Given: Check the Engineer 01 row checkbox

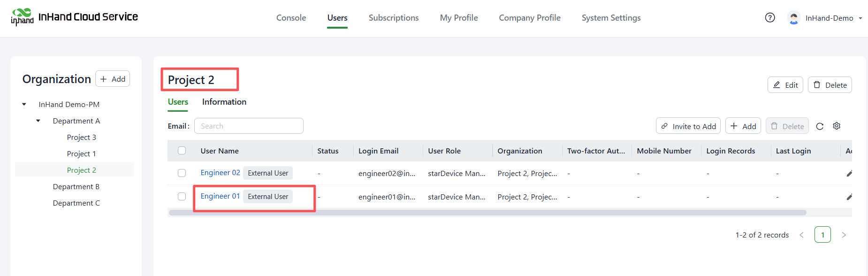Looking at the screenshot, I should pyautogui.click(x=182, y=197).
